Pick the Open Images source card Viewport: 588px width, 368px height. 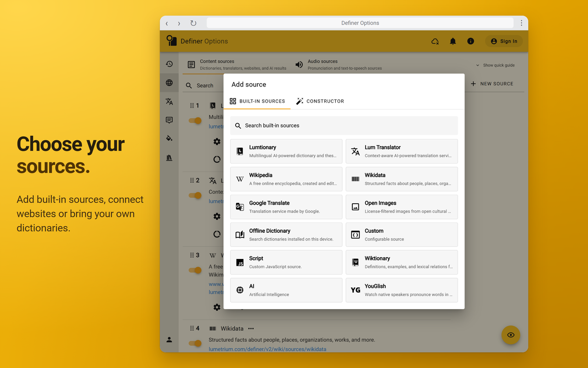point(402,207)
